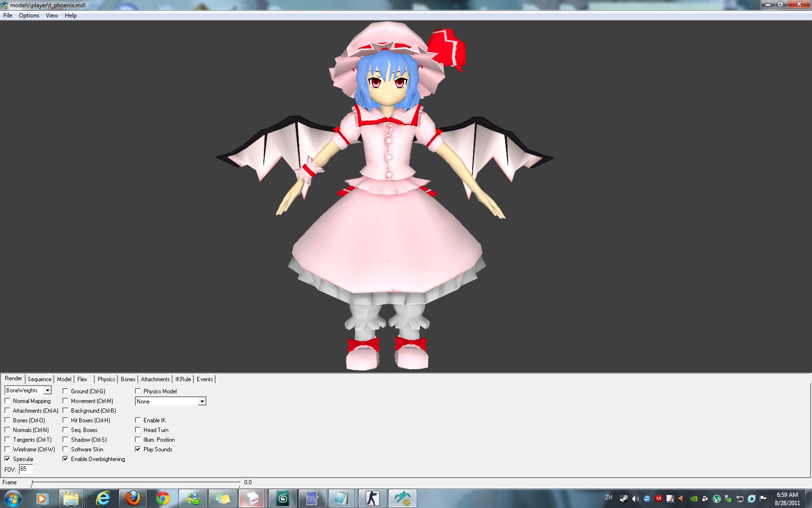Viewport: 812px width, 508px height.
Task: Click Safely Remove Hardware tray icon
Action: [728, 499]
